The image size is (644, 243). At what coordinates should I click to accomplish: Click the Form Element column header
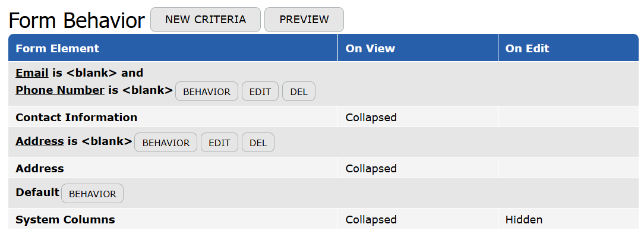click(58, 49)
